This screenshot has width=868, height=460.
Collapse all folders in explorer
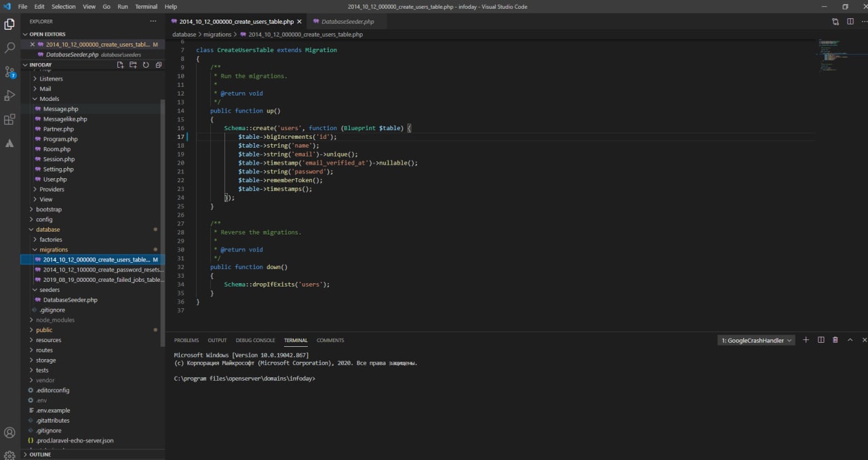[158, 65]
